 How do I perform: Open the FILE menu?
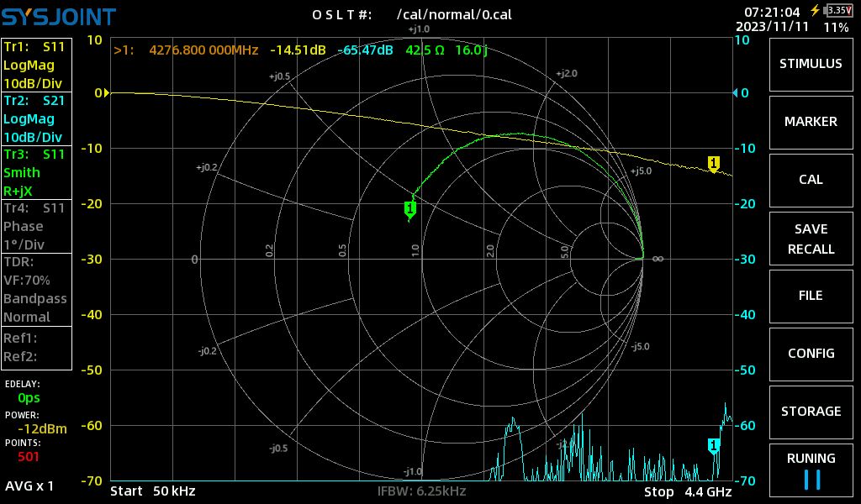click(811, 296)
